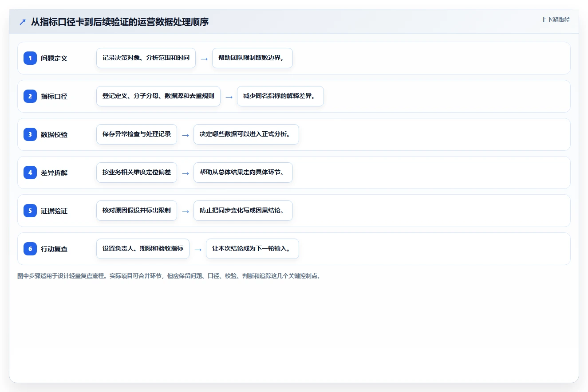Open the 决定哪些数据可以进入正式分析 box

[x=246, y=134]
